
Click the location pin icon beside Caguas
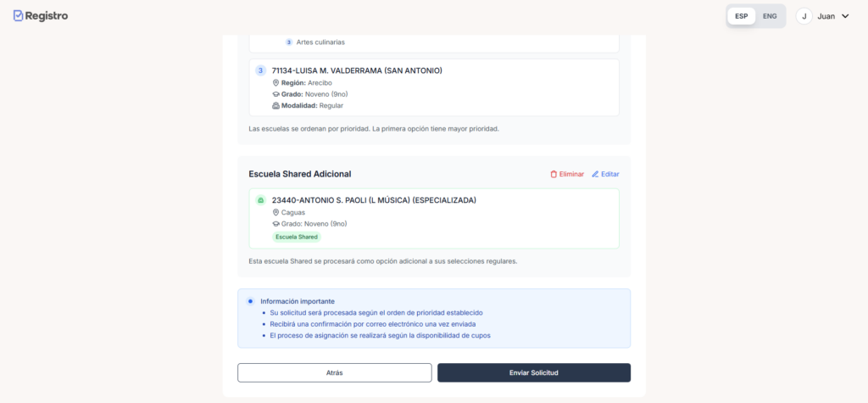pyautogui.click(x=275, y=213)
